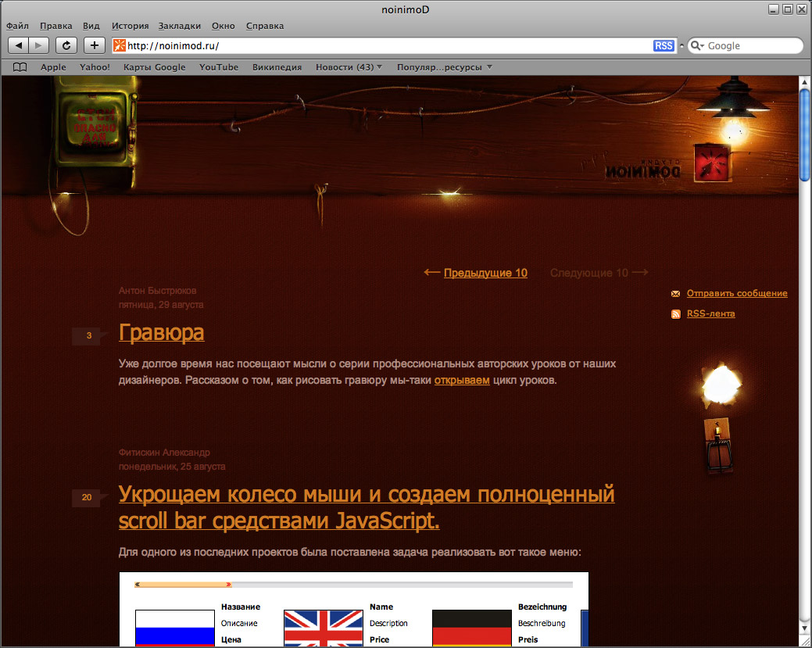This screenshot has width=812, height=648.
Task: Click the red right arrow in the menu demo
Action: tap(228, 584)
